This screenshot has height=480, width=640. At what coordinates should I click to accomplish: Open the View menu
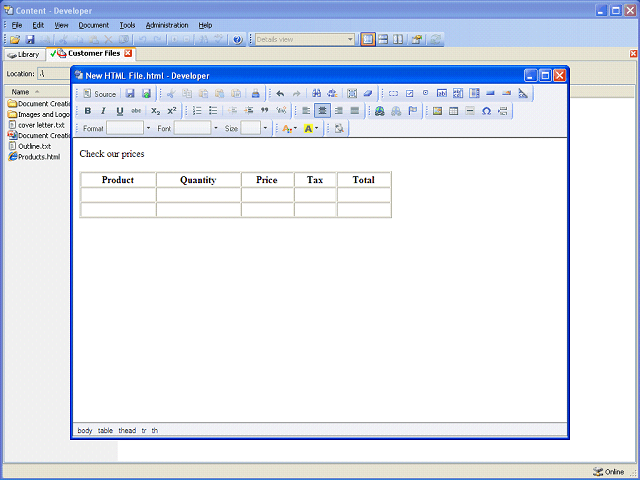point(61,25)
